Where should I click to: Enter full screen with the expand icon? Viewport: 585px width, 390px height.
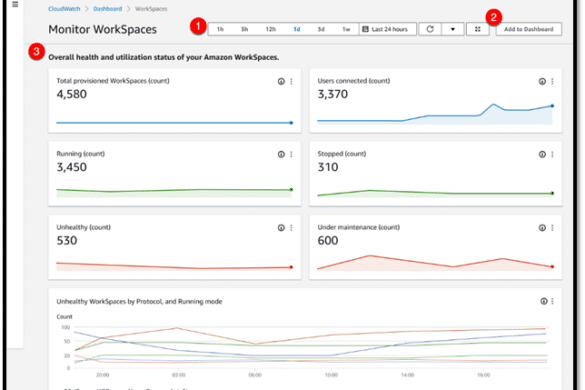[x=478, y=29]
